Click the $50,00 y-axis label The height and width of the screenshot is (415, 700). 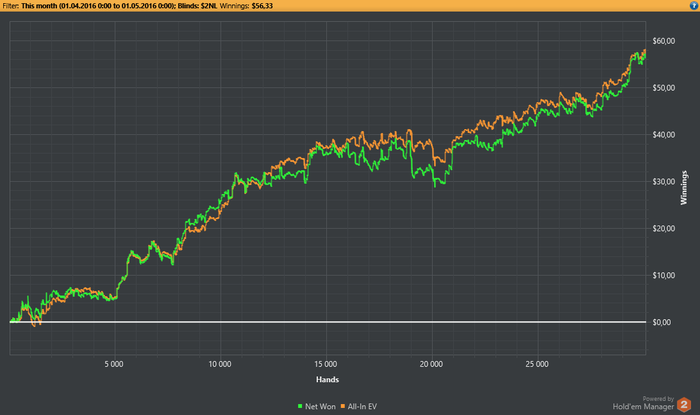coord(663,88)
